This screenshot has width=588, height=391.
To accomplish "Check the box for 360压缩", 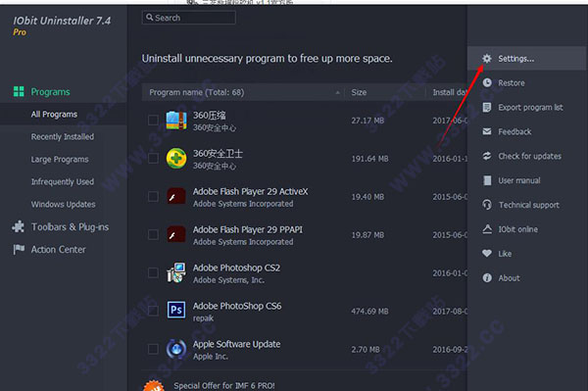I will pos(153,120).
